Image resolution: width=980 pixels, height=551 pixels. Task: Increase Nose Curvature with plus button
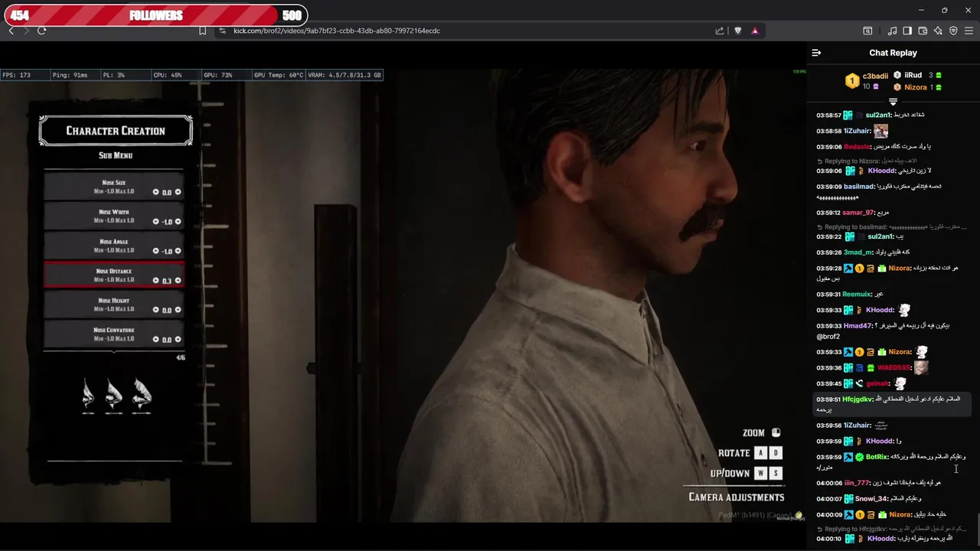(178, 340)
